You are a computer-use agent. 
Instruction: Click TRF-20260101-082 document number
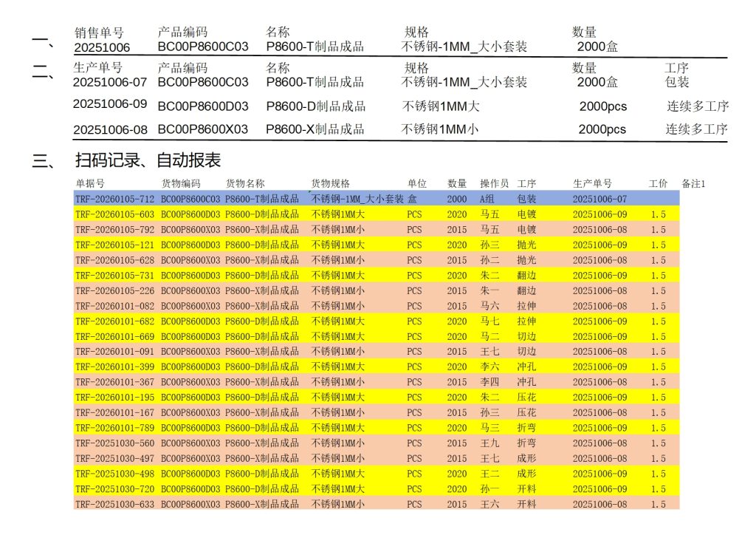pos(114,306)
